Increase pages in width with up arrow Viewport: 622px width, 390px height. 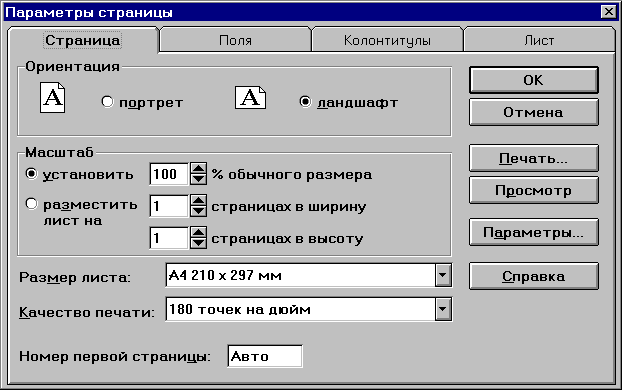[198, 201]
